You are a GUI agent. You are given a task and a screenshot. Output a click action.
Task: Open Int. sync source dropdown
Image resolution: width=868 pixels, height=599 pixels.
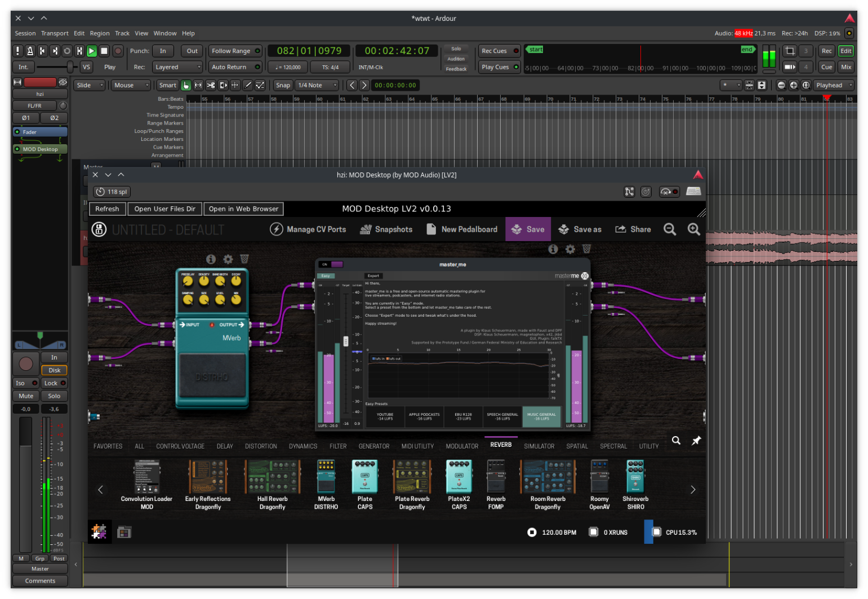click(23, 67)
